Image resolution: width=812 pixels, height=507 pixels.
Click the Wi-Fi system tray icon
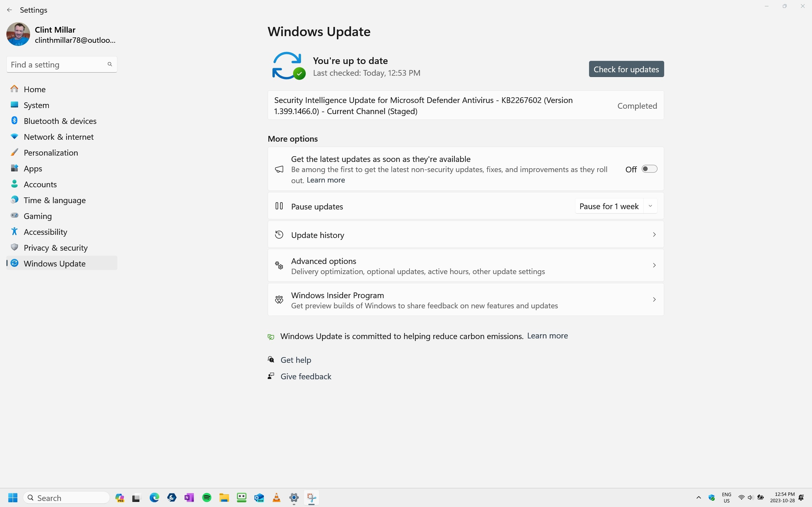742,497
